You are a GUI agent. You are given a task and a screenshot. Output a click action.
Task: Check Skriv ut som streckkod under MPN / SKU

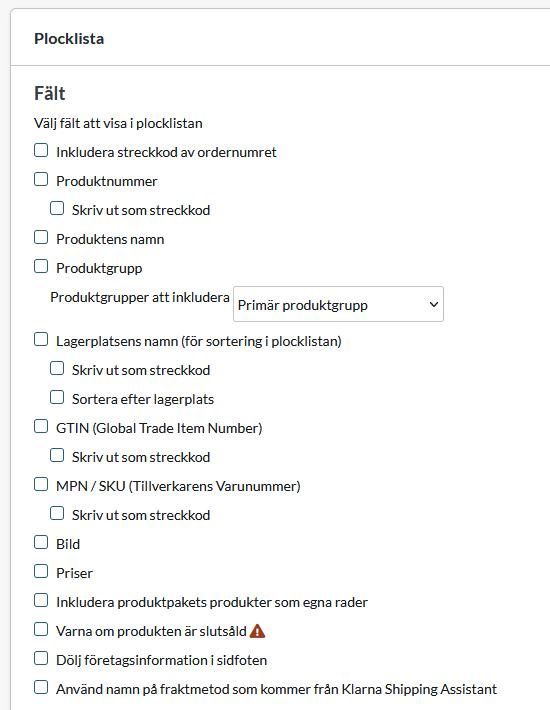pyautogui.click(x=57, y=513)
